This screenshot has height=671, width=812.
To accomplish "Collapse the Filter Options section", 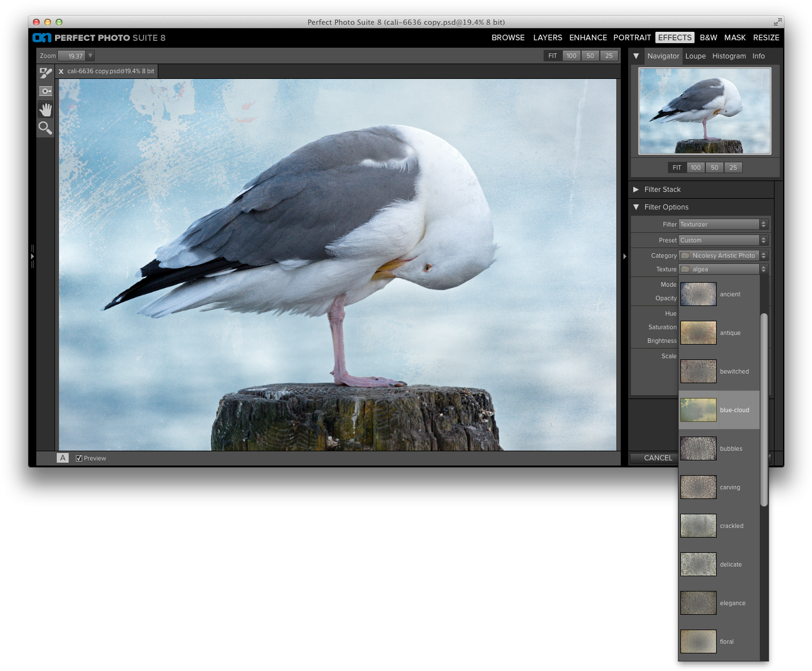I will coord(636,207).
